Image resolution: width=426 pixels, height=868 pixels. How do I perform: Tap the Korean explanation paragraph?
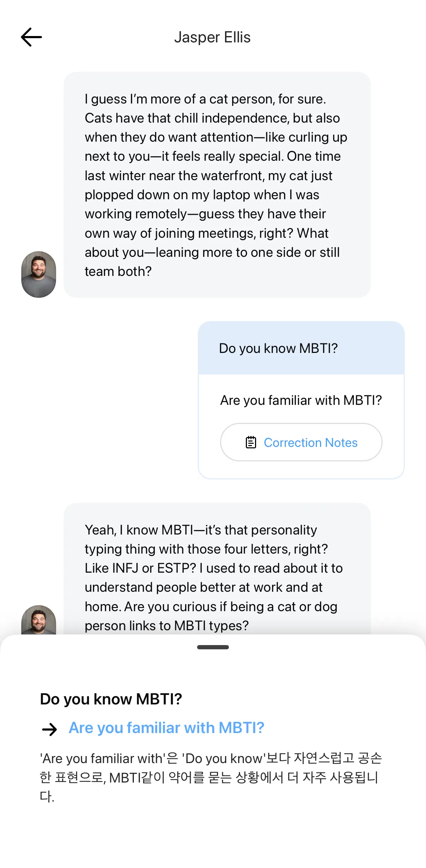tap(211, 777)
